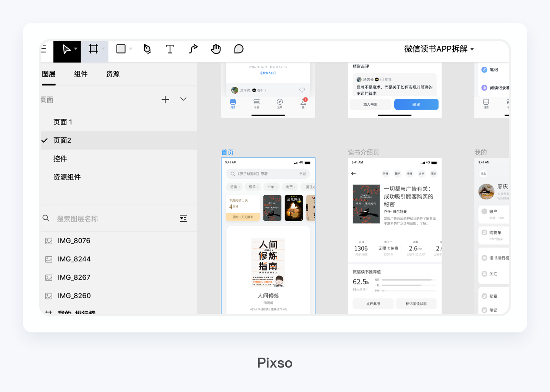Click the heart icon in top mockup

click(302, 90)
